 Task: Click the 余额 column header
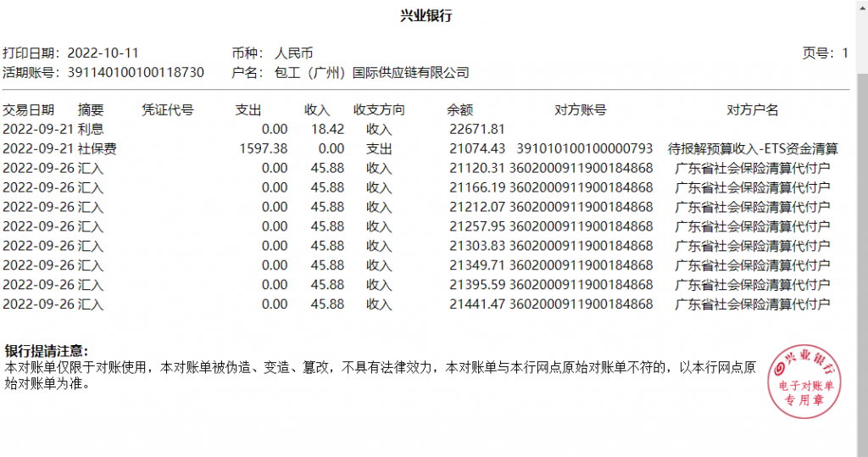[x=460, y=110]
